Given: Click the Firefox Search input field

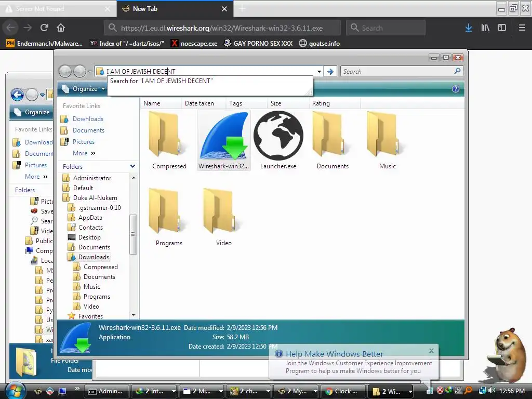Looking at the screenshot, I should coord(386,28).
